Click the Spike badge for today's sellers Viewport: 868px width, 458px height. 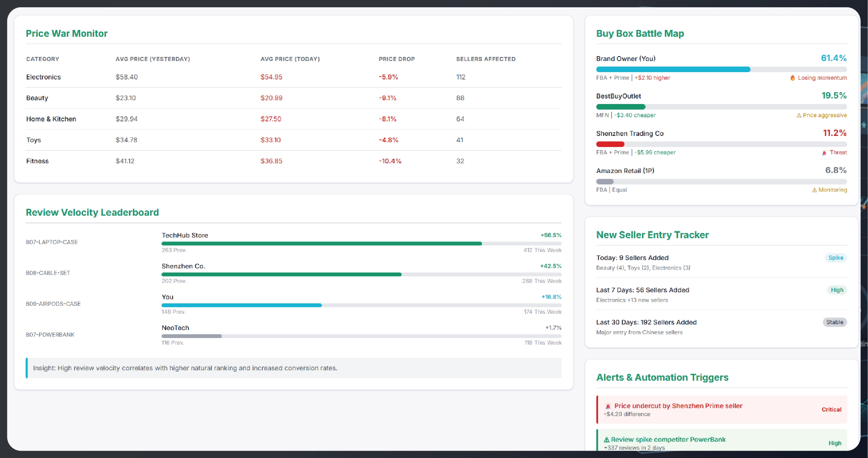pyautogui.click(x=835, y=258)
